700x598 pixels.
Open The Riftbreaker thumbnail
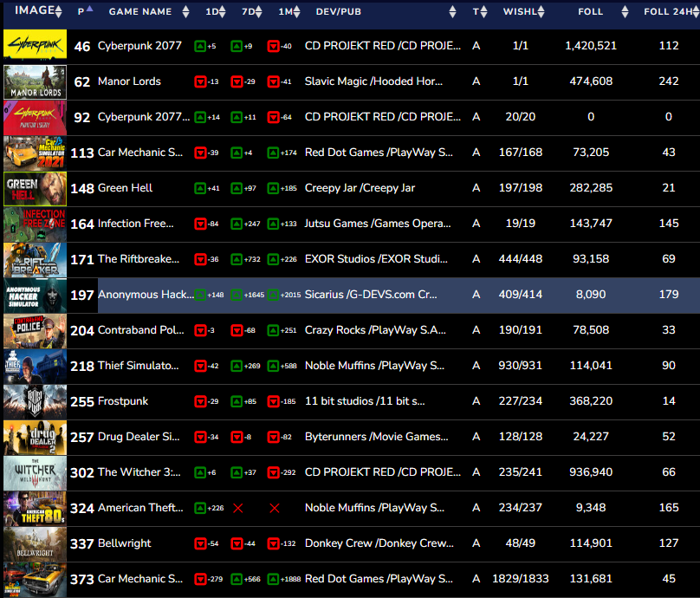tap(36, 260)
